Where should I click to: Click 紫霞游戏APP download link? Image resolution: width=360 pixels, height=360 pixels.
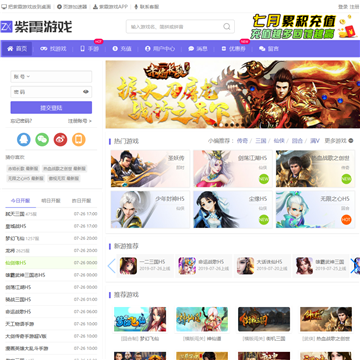110,7
